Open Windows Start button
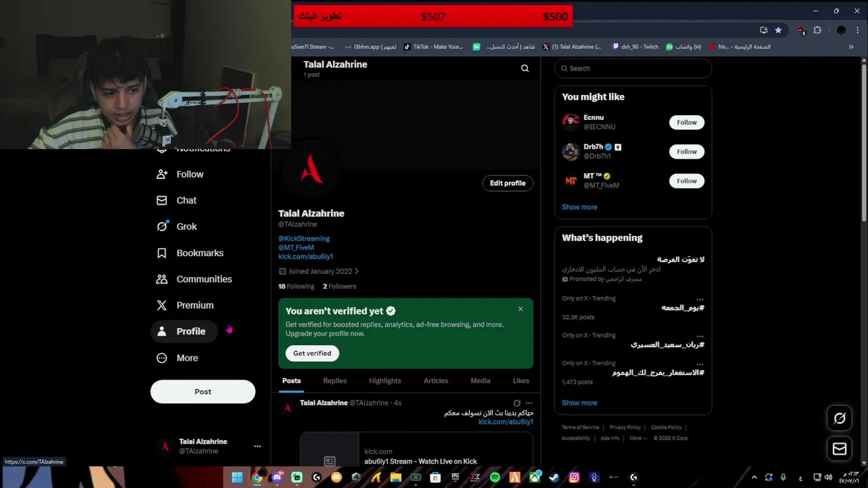The image size is (868, 488). click(x=237, y=477)
